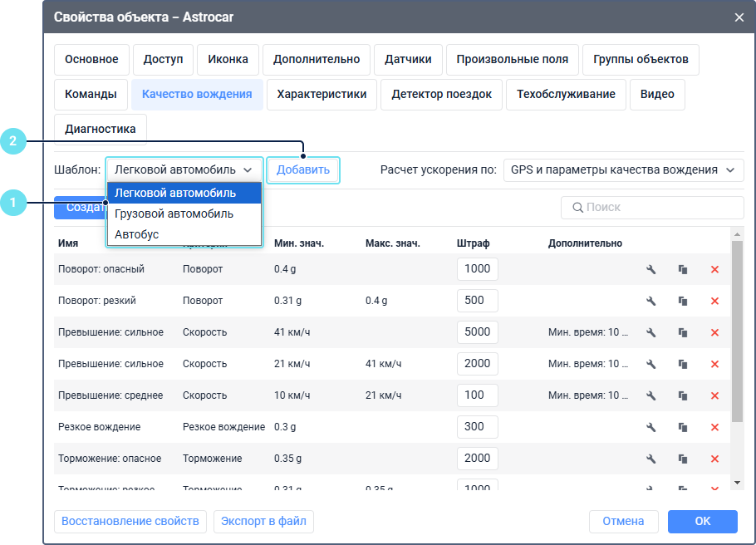The height and width of the screenshot is (545, 756).
Task: Select Автобус option in template dropdown
Action: pyautogui.click(x=137, y=234)
